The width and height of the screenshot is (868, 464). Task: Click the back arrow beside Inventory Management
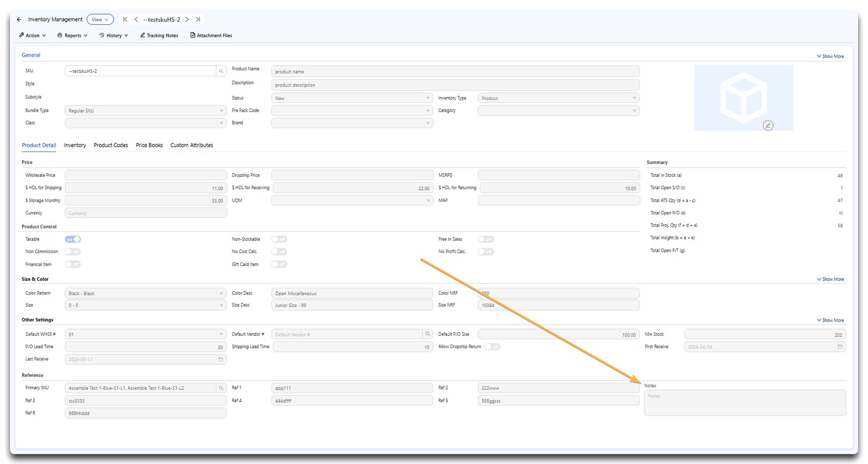tap(19, 19)
